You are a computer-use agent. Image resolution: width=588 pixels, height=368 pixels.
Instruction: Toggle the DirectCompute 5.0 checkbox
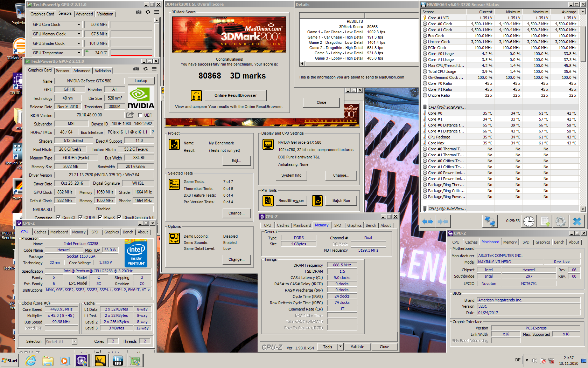(x=119, y=217)
